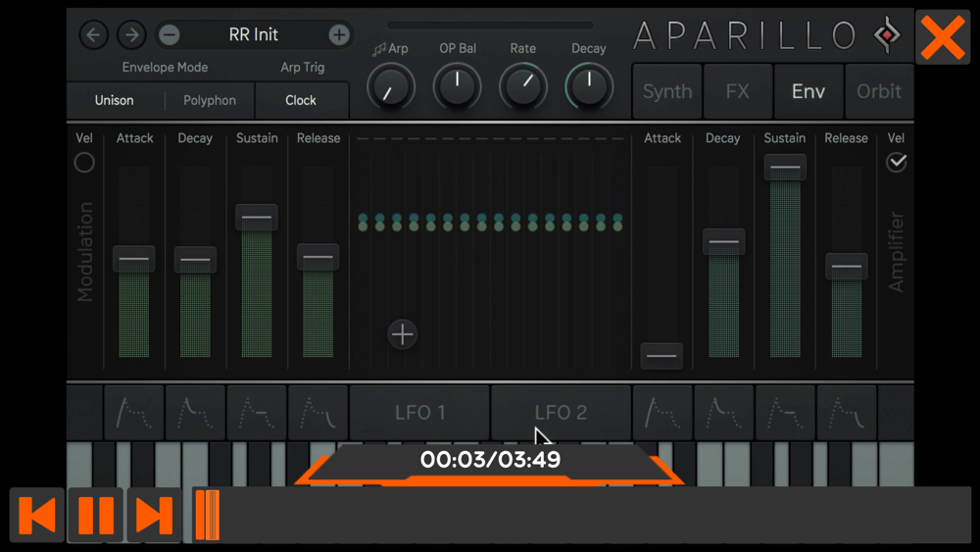Viewport: 980px width, 552px height.
Task: Add a step with the plus circle
Action: [403, 334]
